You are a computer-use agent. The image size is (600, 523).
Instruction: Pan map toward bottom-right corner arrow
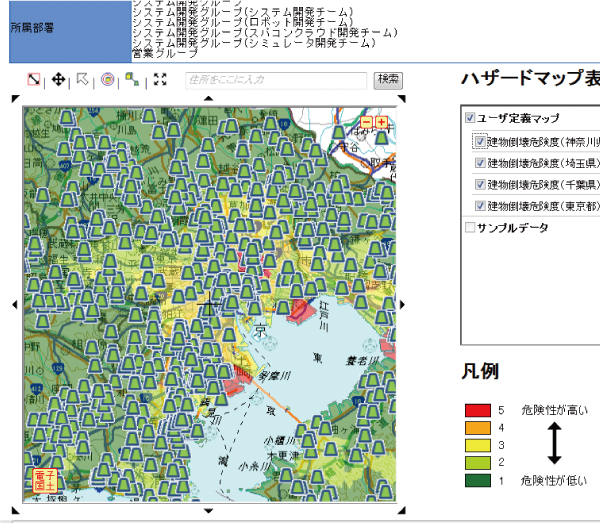pyautogui.click(x=402, y=510)
